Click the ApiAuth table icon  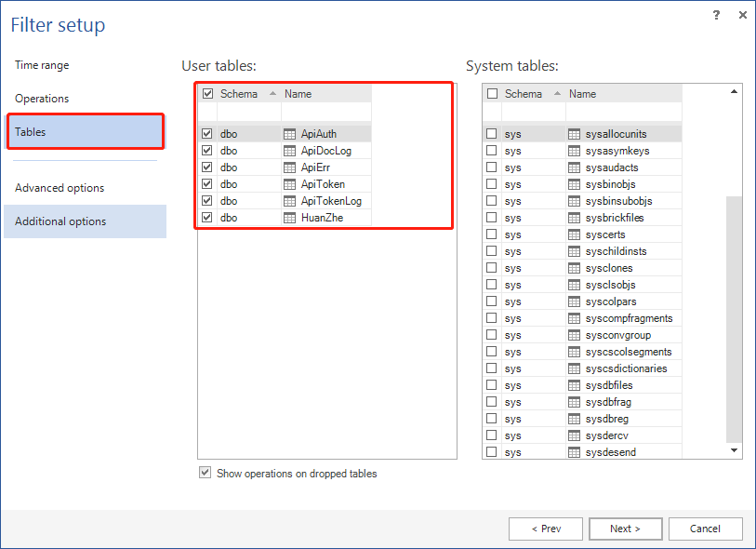[289, 134]
